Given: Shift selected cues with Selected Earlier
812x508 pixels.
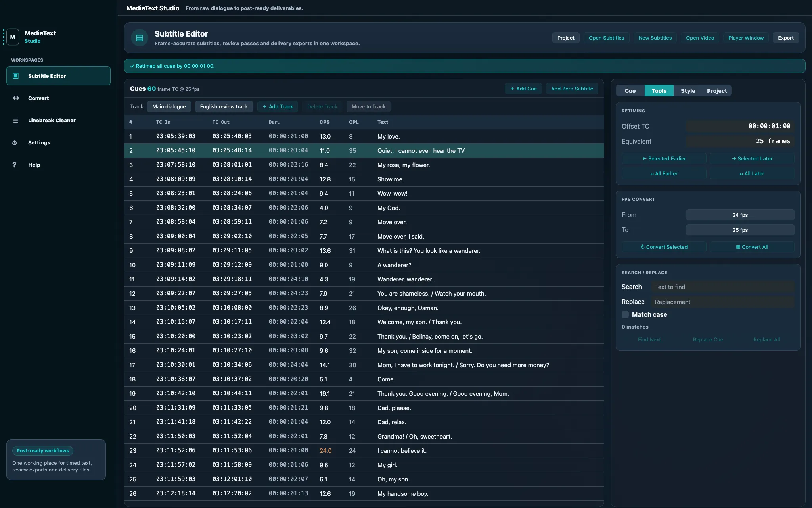Looking at the screenshot, I should tap(664, 158).
